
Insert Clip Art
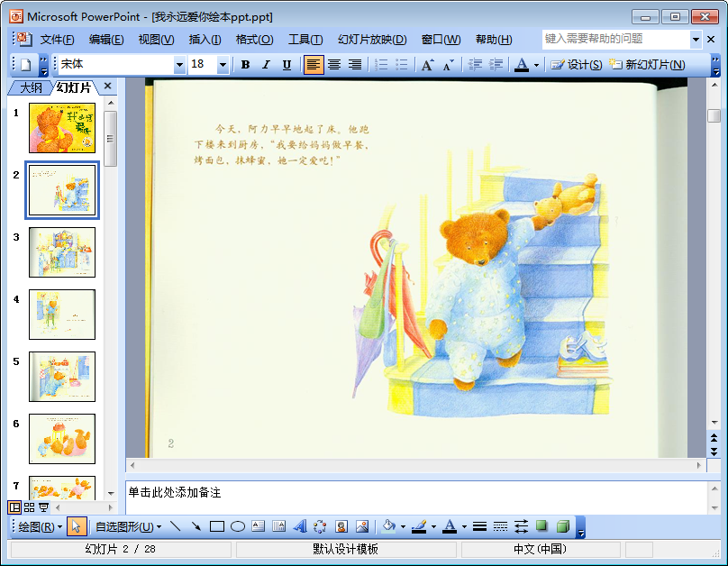tap(341, 526)
